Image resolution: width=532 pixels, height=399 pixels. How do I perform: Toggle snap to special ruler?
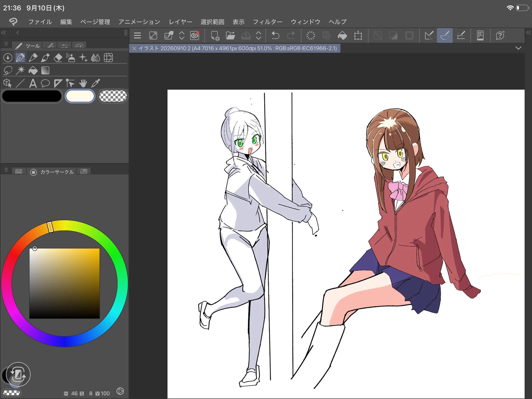(445, 35)
